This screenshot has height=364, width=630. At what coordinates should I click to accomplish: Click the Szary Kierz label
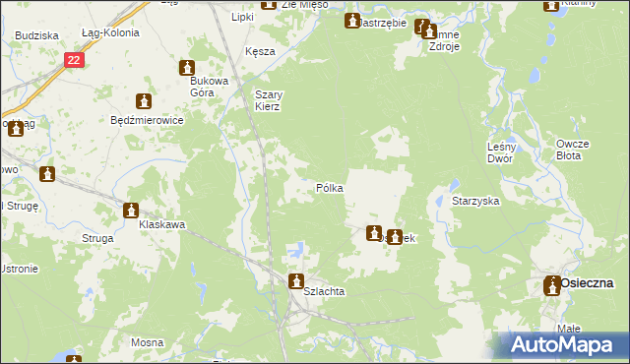[x=269, y=100]
